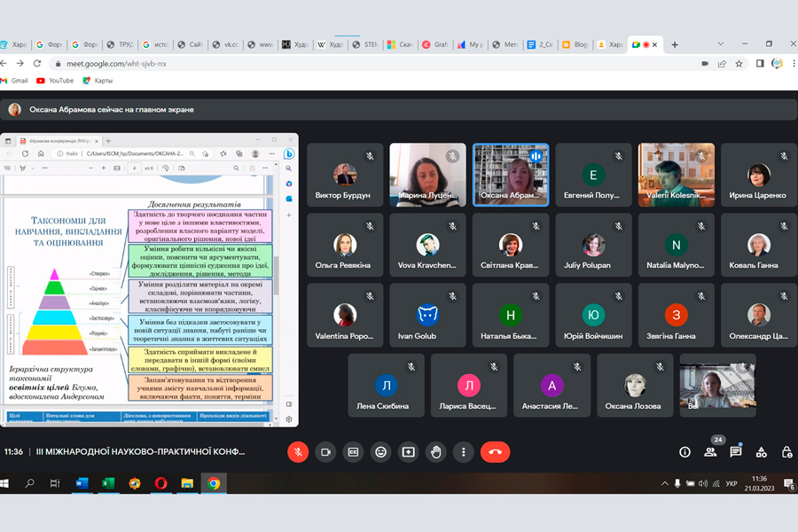Switch to the STEM browser tab
This screenshot has width=798, height=532.
[x=367, y=44]
